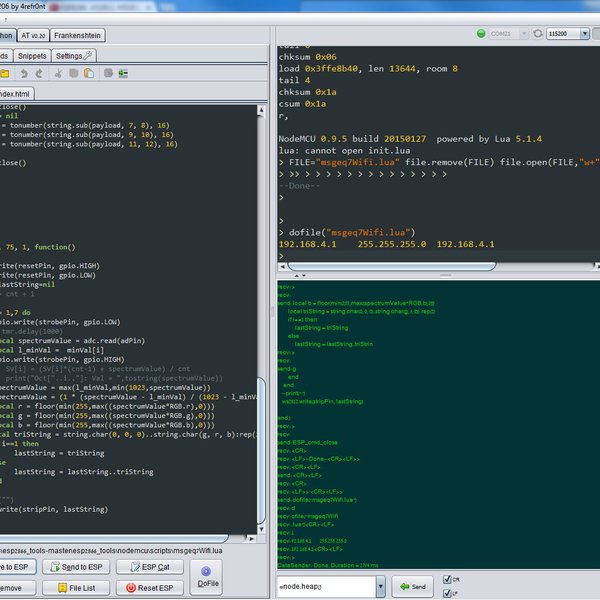Click the ESP Cat button

click(150, 567)
